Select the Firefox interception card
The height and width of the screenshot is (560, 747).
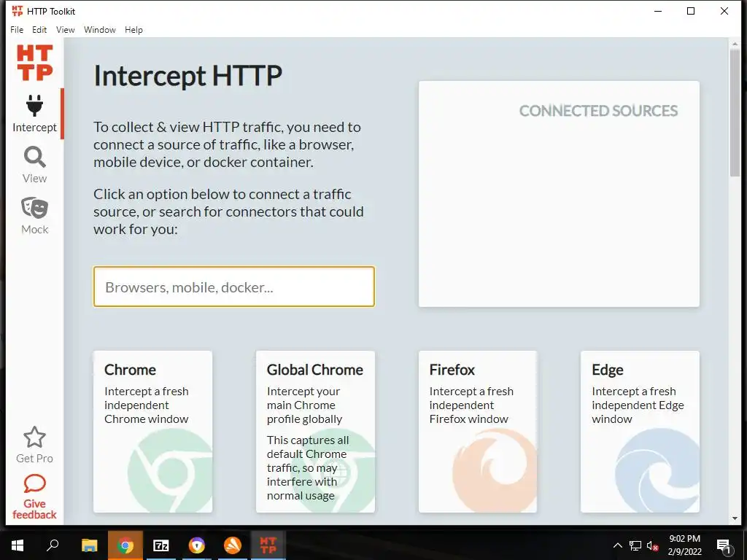point(477,432)
